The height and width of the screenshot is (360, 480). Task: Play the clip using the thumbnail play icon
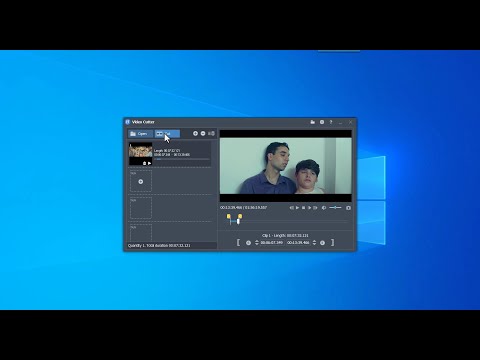coord(149,163)
